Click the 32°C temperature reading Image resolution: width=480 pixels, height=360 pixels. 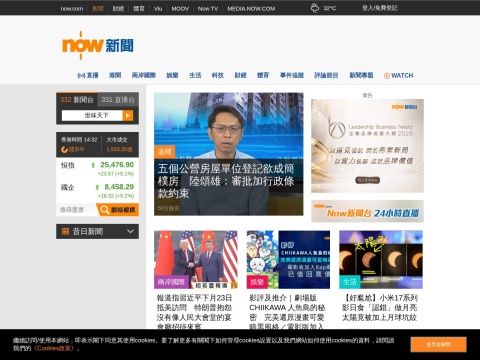click(330, 8)
